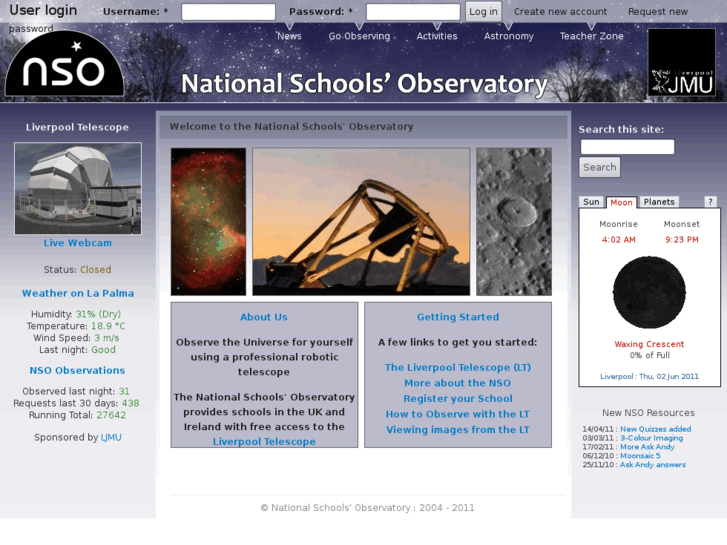Open The Liverpool Telescope (LT) link
Screen dimensions: 727x545
point(458,367)
